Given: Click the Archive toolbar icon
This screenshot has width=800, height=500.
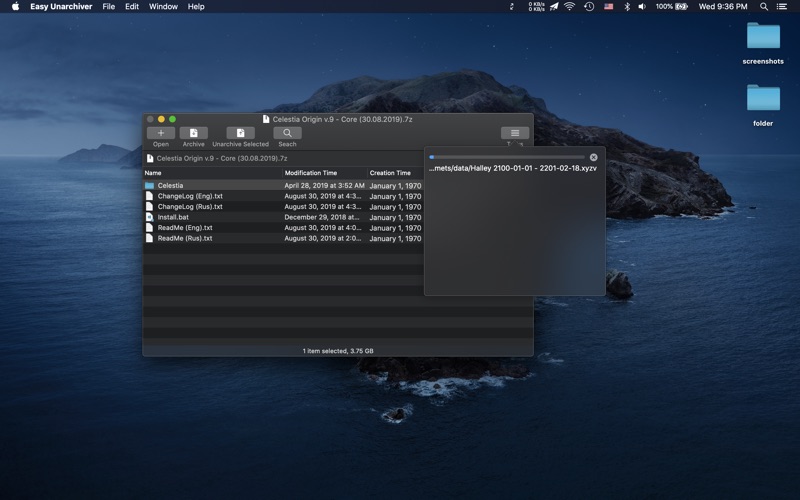Looking at the screenshot, I should (x=193, y=133).
